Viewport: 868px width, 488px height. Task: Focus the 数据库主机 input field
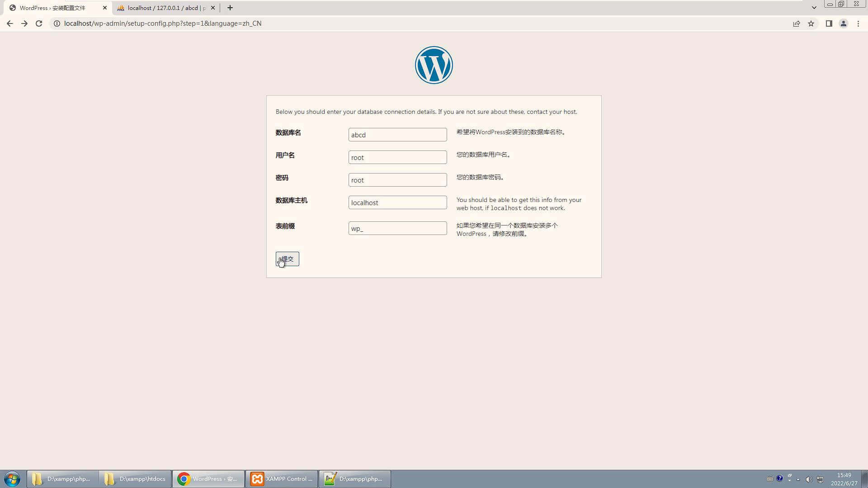coord(397,202)
